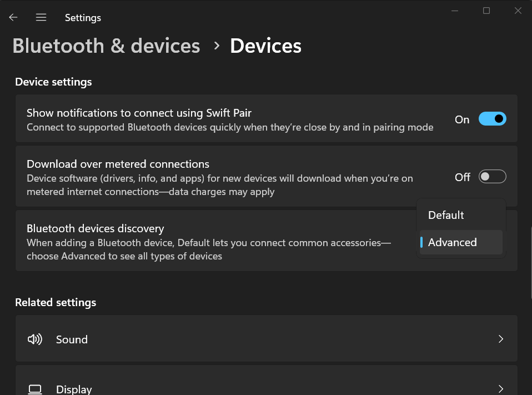Screen dimensions: 532x395
Task: Open Display related settings chevron
Action: tap(501, 389)
